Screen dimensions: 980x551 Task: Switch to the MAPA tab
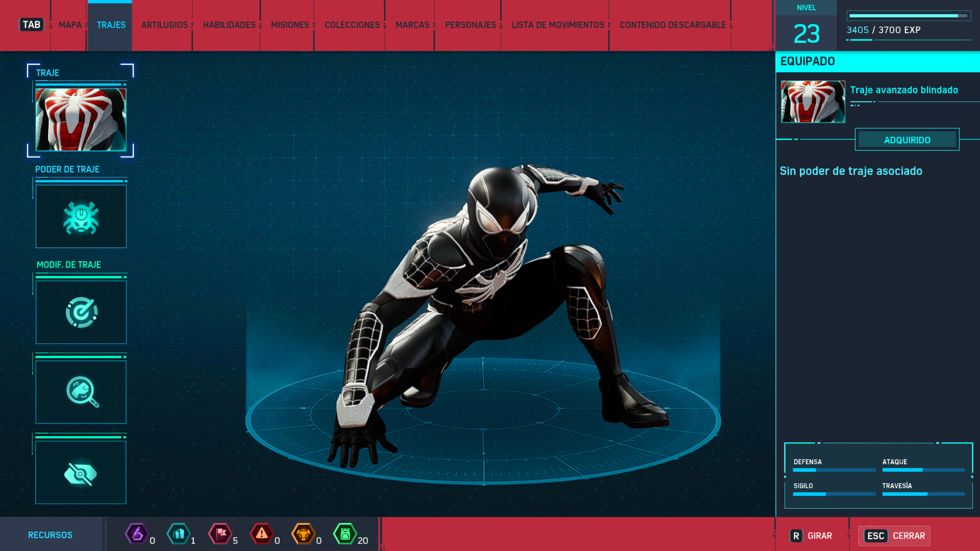pos(70,25)
